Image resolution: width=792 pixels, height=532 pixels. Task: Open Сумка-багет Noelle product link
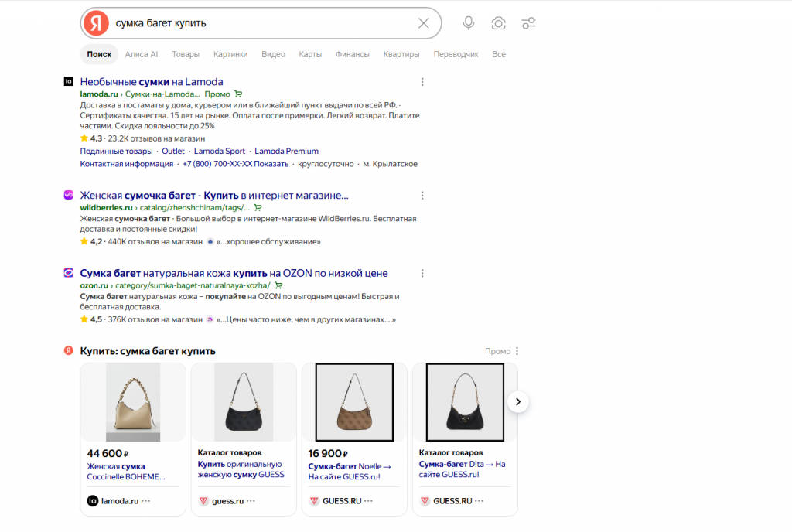[350, 472]
